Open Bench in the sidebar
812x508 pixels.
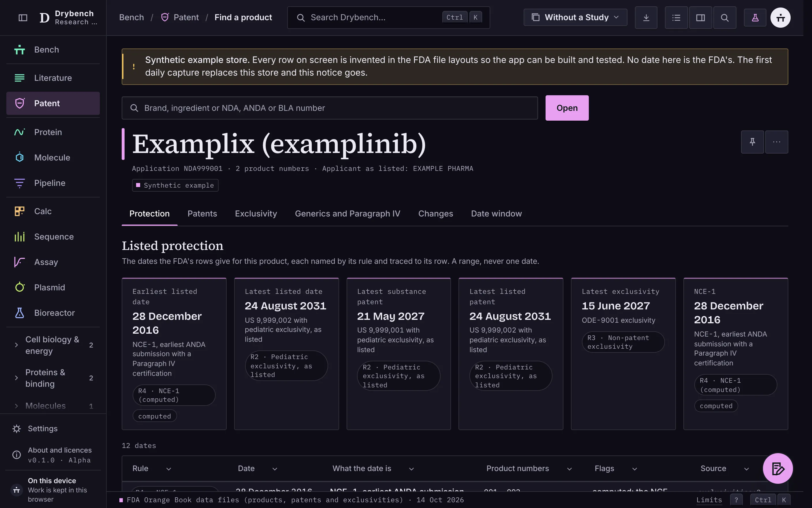point(53,50)
